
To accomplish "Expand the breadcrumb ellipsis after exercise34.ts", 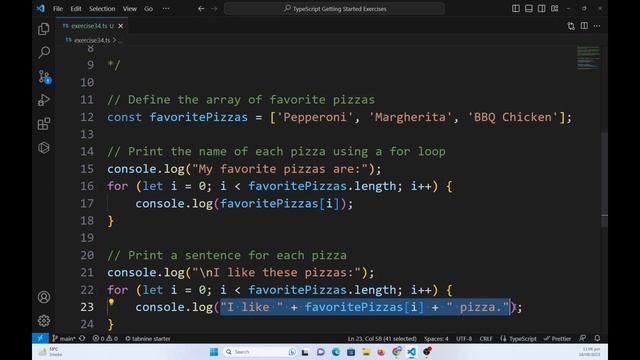I will [x=120, y=40].
